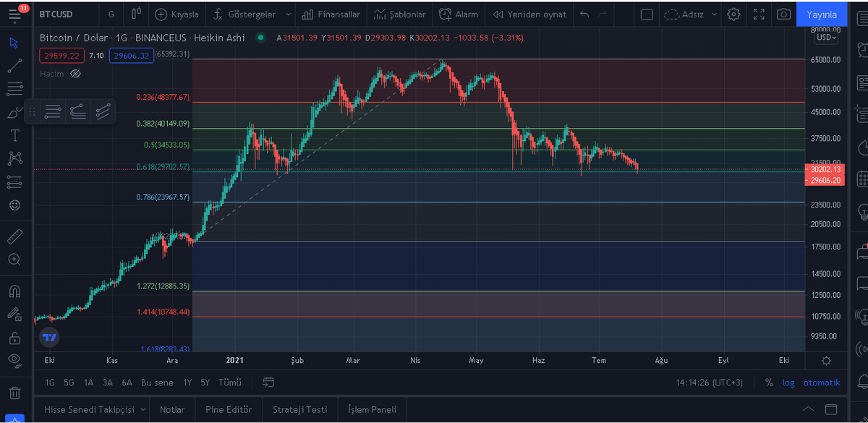The width and height of the screenshot is (868, 423).
Task: Click the last icon in floating toolbar
Action: (103, 111)
